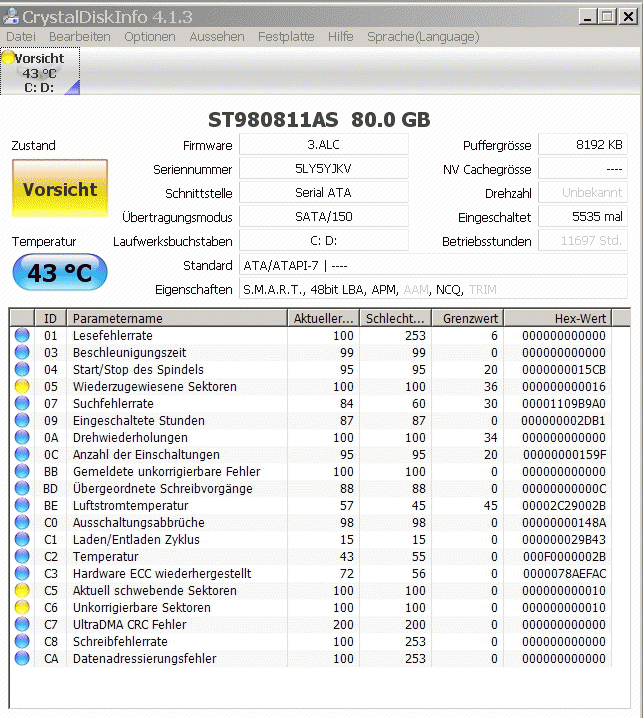Click the Aktueller... column header
The width and height of the screenshot is (643, 718).
(324, 318)
